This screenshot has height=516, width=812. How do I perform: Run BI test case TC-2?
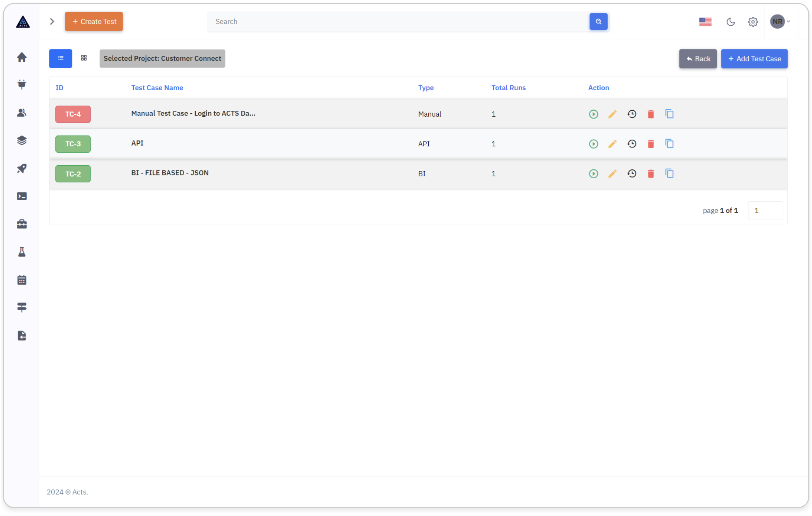pos(593,173)
